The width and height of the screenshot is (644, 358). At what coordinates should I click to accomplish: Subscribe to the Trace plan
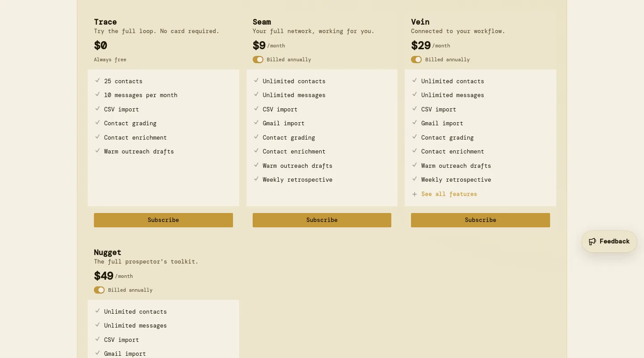click(163, 220)
